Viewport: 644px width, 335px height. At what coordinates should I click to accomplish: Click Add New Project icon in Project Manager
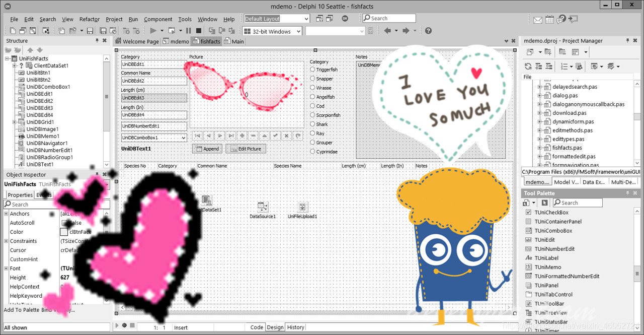(530, 52)
